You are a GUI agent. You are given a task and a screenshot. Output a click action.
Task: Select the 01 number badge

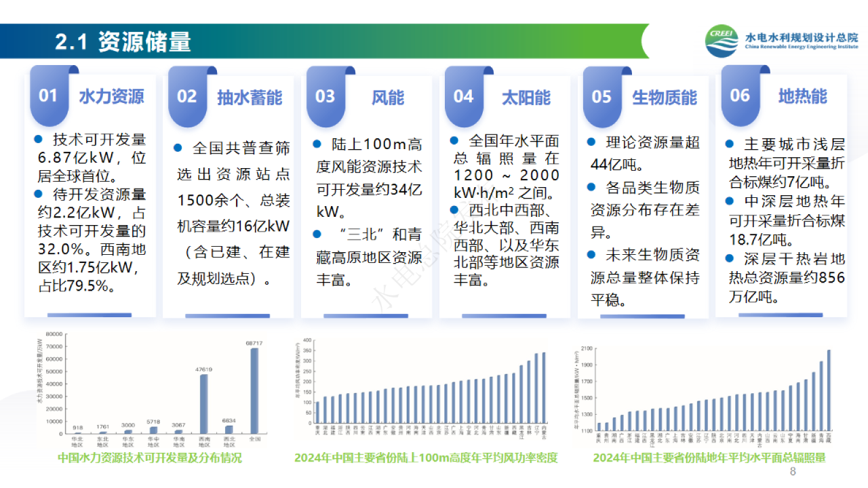click(48, 96)
